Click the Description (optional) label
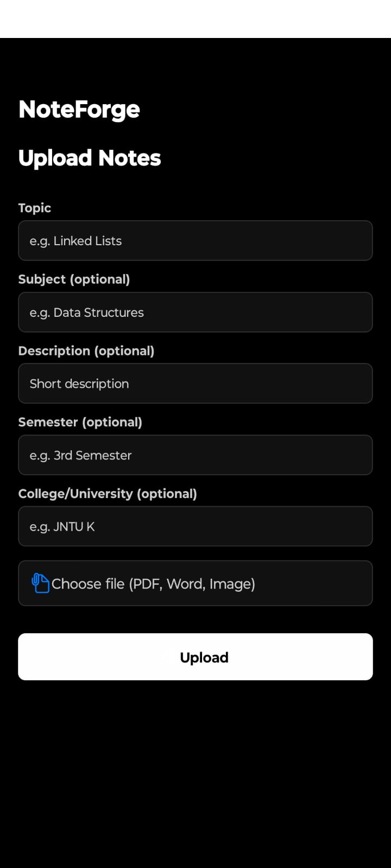 (86, 351)
